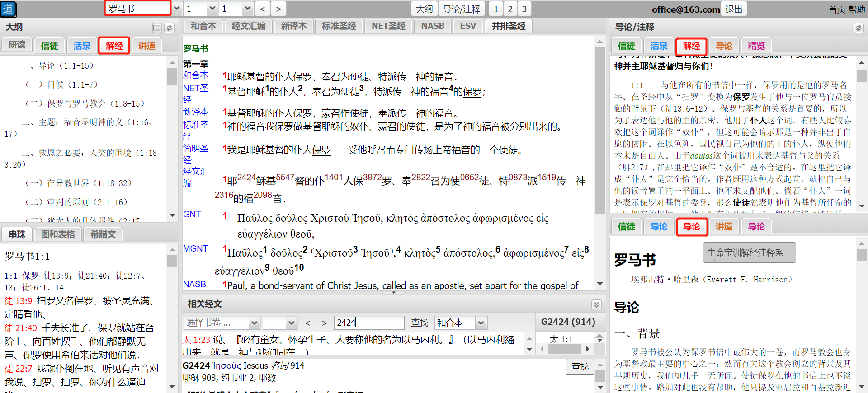Click the 退出 logout button
This screenshot has width=868, height=393.
(734, 9)
